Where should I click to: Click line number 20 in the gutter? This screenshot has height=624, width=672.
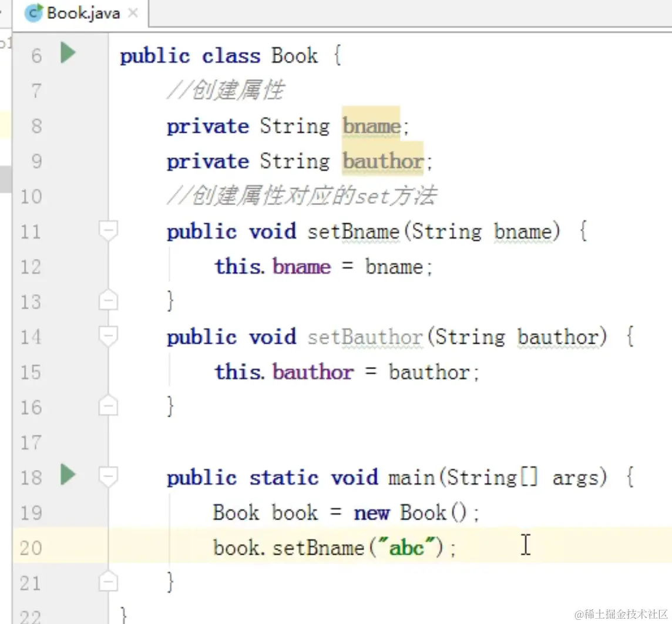click(x=31, y=548)
